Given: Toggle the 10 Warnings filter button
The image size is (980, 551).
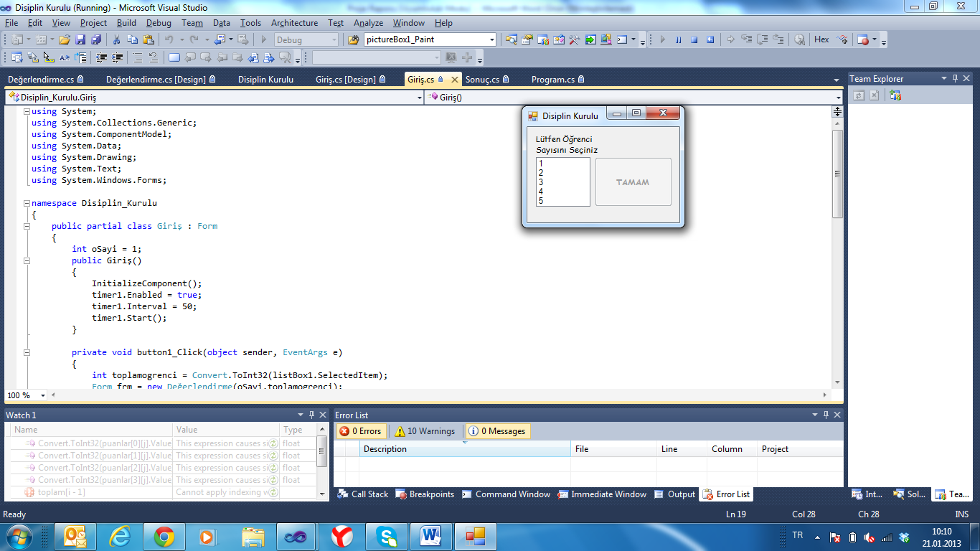Looking at the screenshot, I should pyautogui.click(x=425, y=431).
